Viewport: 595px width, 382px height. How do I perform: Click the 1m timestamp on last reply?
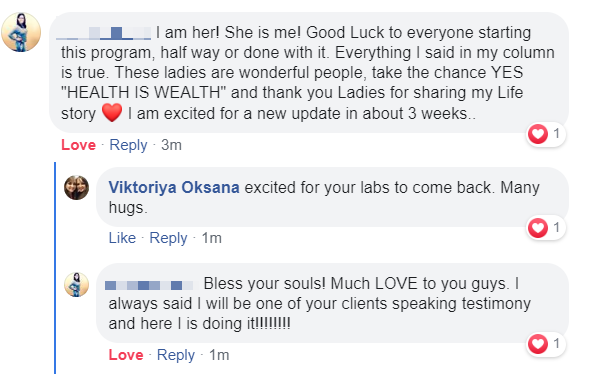tap(219, 355)
